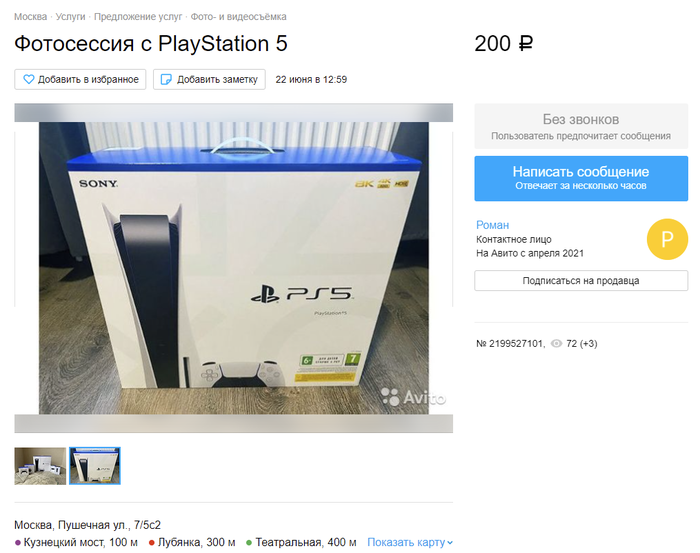This screenshot has width=700, height=553.
Task: Add listing via Добавить в избранное
Action: pyautogui.click(x=80, y=79)
